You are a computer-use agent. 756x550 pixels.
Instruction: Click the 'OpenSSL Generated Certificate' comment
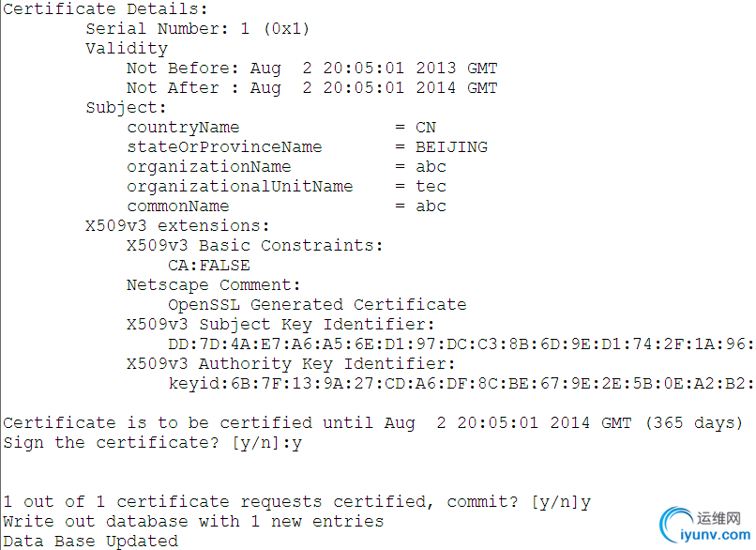click(317, 305)
